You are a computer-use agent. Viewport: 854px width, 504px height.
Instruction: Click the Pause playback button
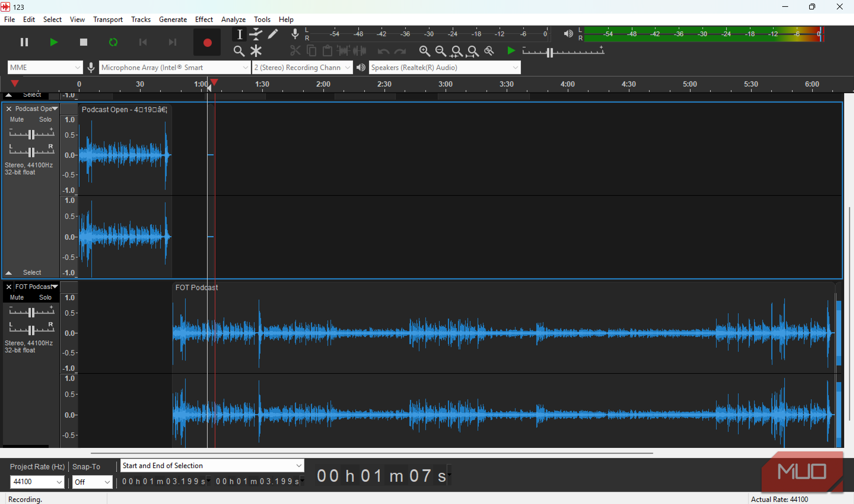coord(24,42)
